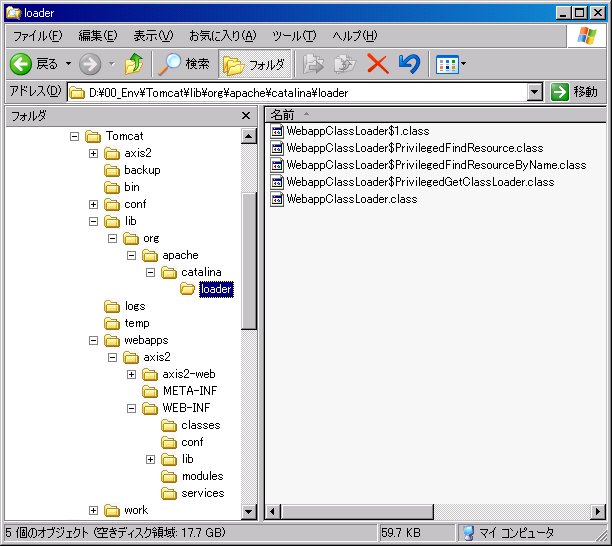The width and height of the screenshot is (612, 546).
Task: Click the Tomcat folder icon in tree
Action: pos(93,136)
